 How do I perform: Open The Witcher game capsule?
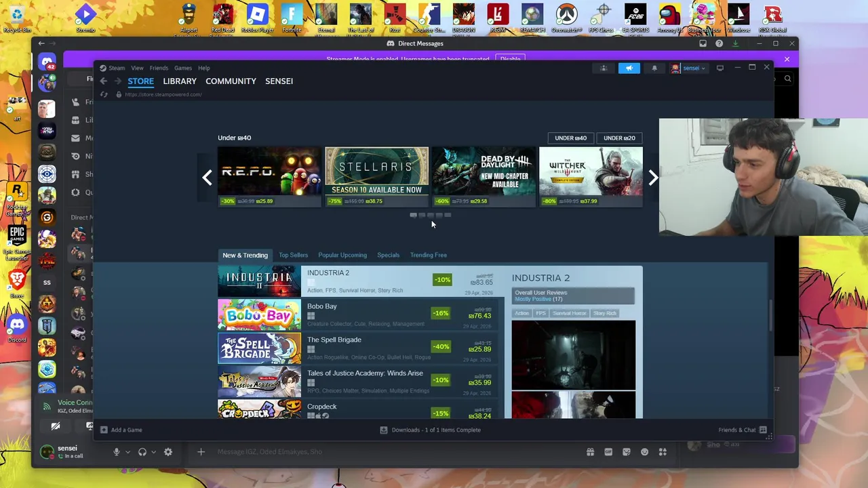tap(591, 177)
